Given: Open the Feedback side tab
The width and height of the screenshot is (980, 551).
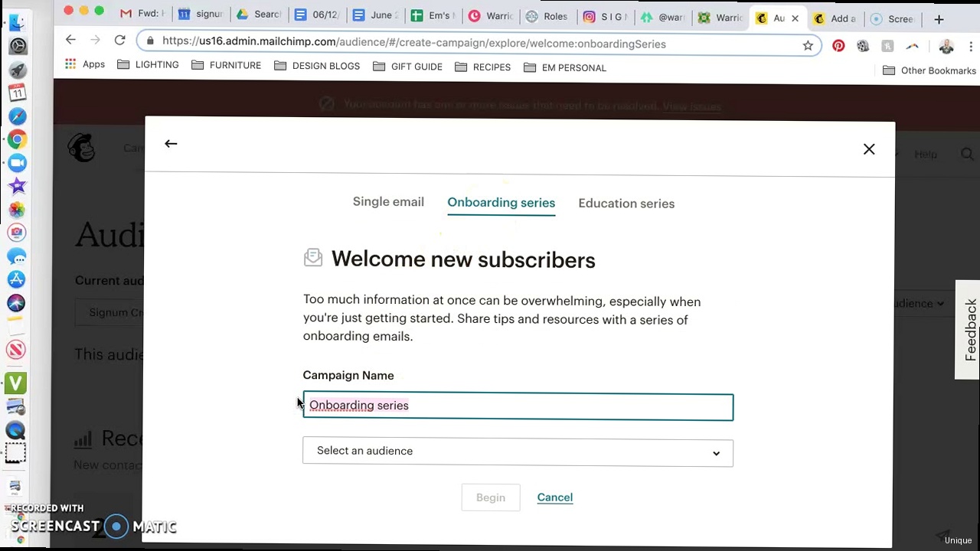Looking at the screenshot, I should tap(969, 329).
